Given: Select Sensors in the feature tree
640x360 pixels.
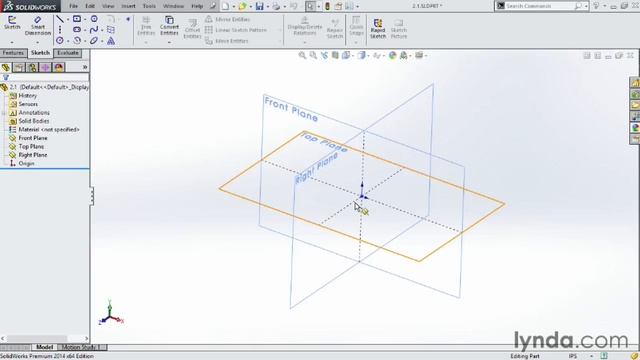Looking at the screenshot, I should pyautogui.click(x=28, y=104).
